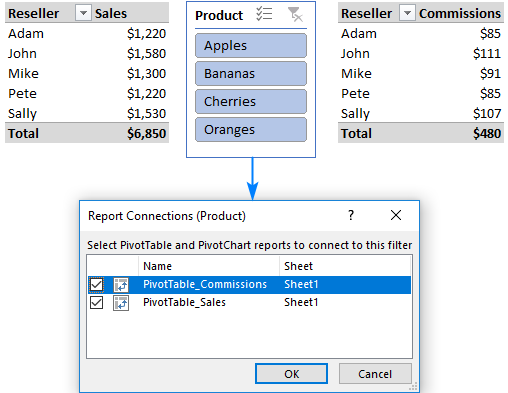Image resolution: width=508 pixels, height=393 pixels.
Task: Click the Sales column header
Action: (x=111, y=14)
